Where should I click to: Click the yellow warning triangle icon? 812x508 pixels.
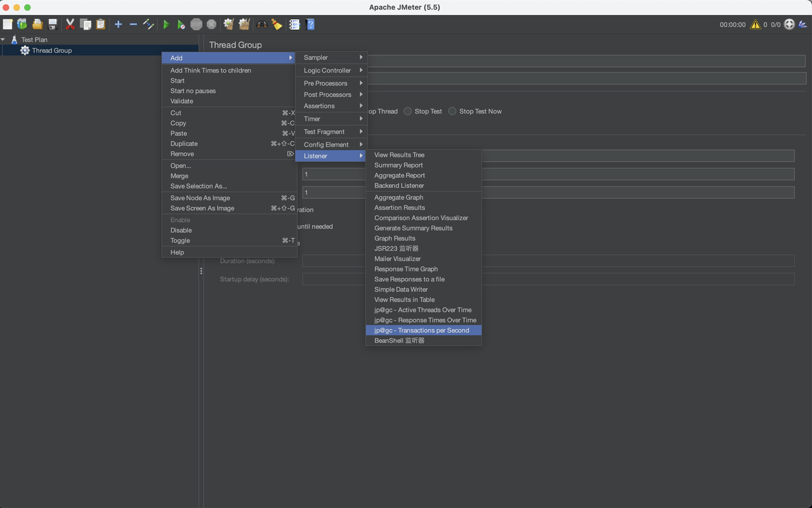click(756, 24)
